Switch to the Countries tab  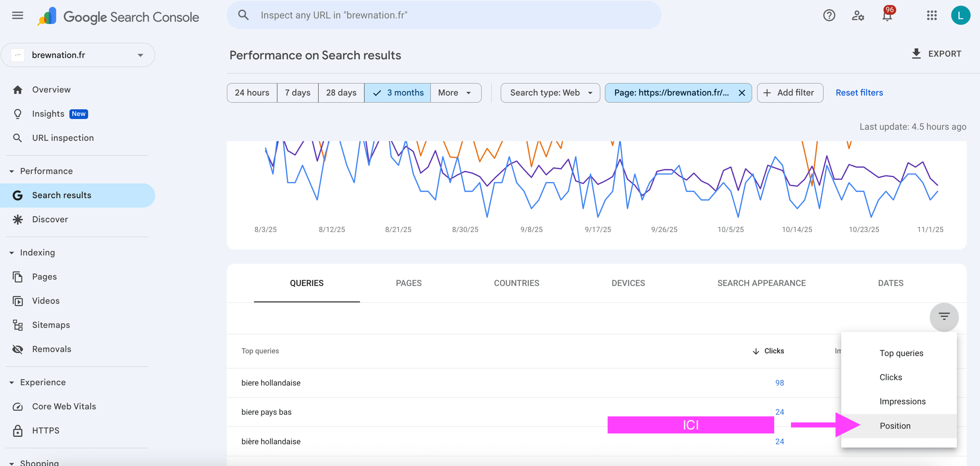516,283
